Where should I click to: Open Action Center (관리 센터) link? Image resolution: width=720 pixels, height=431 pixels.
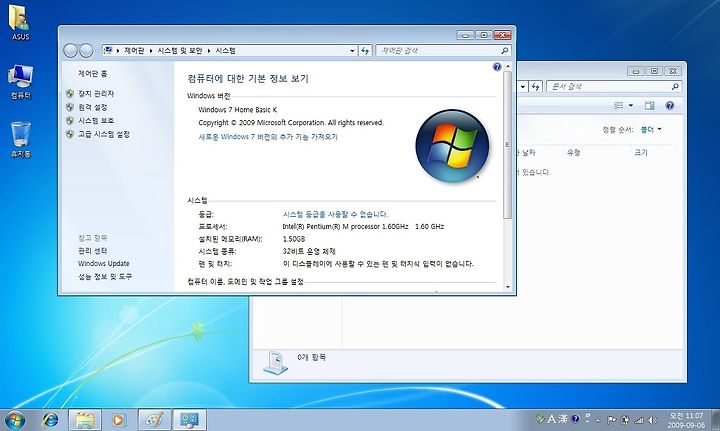(92, 251)
